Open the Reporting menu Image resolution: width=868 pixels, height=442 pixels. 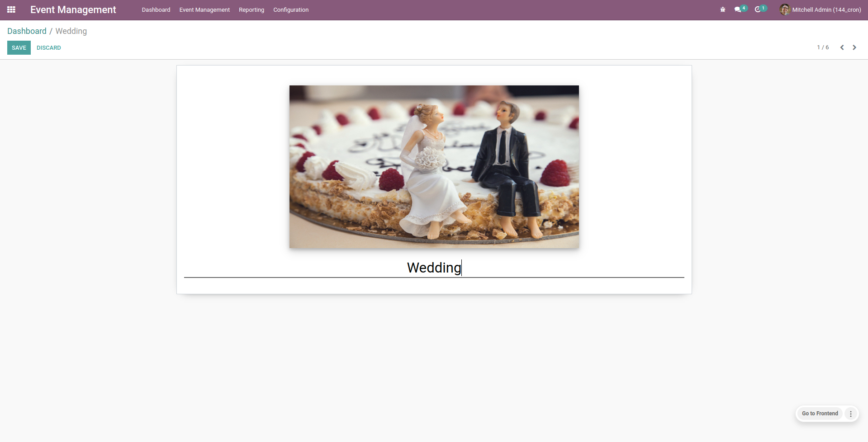tap(251, 9)
